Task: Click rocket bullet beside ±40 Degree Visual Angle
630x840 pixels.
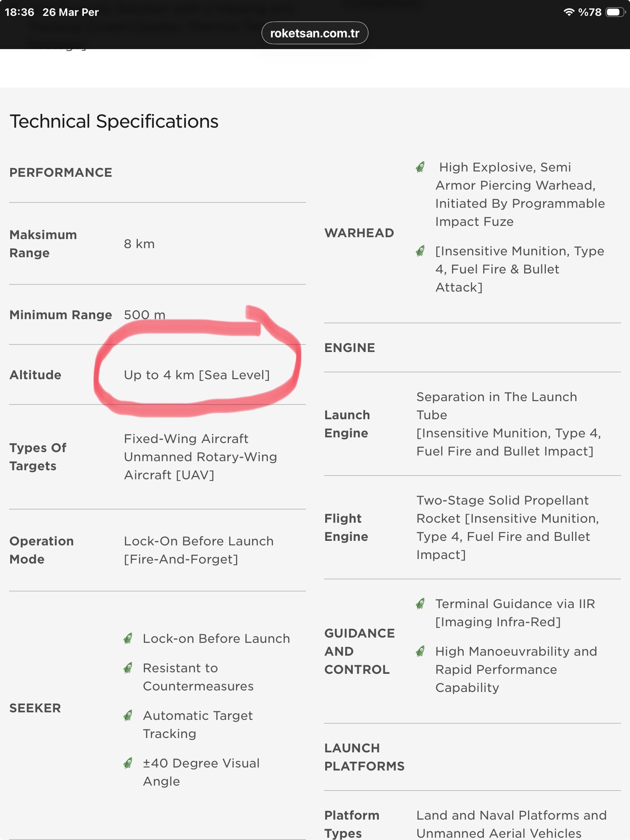Action: [128, 763]
